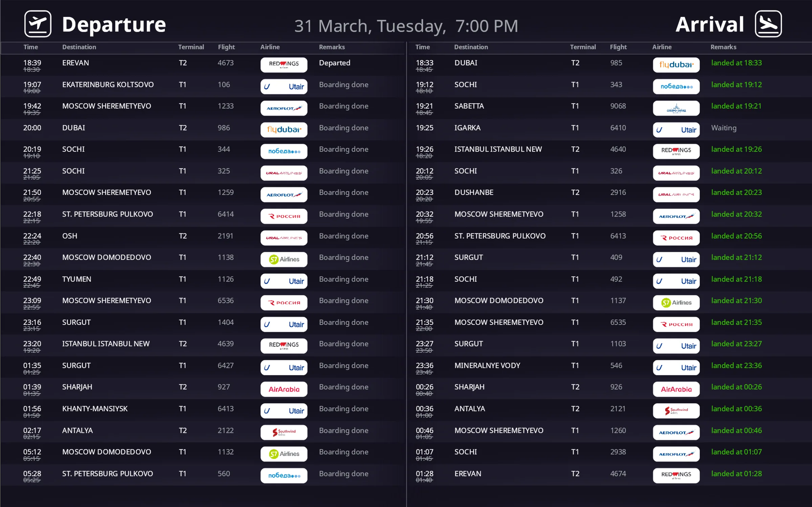The image size is (812, 507).
Task: Click the date and time heading
Action: (406, 26)
